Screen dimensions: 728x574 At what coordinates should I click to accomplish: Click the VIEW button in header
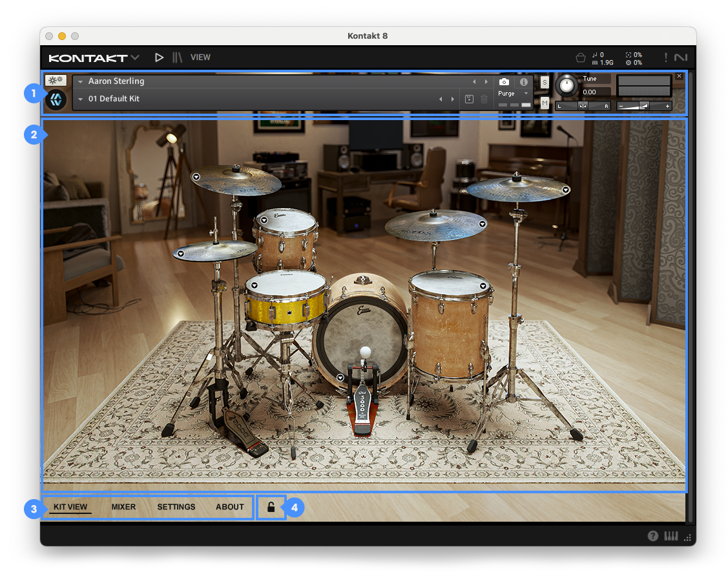click(200, 57)
